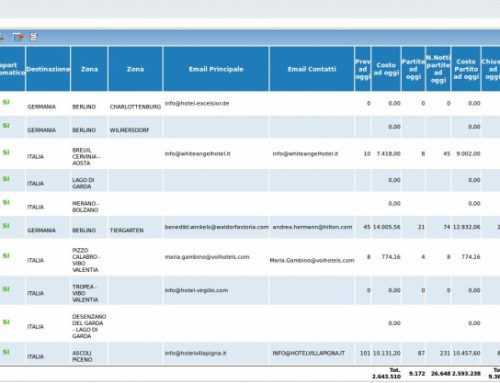Select the LAGO DI GARDA zone cell
The width and height of the screenshot is (500, 383).
tap(83, 183)
